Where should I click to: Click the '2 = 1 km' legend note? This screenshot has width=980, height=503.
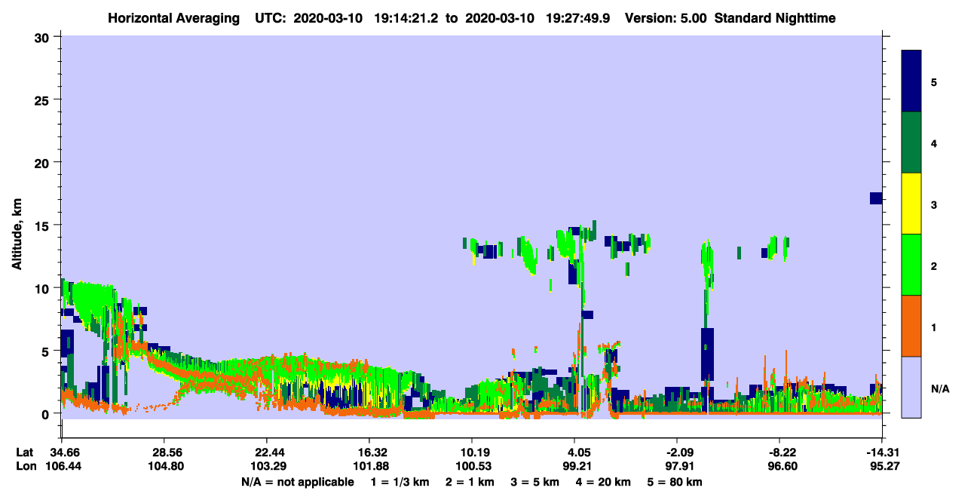tap(472, 482)
